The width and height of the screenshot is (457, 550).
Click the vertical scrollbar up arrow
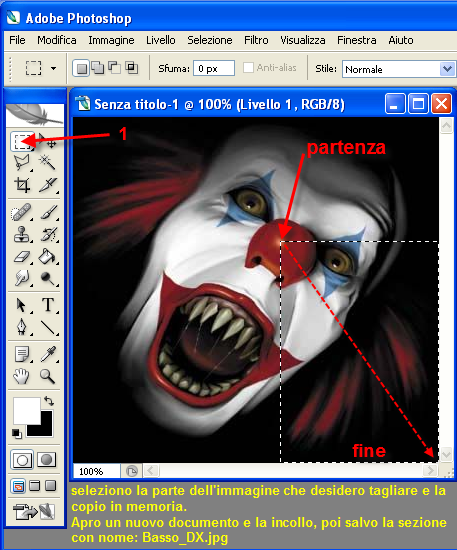446,126
